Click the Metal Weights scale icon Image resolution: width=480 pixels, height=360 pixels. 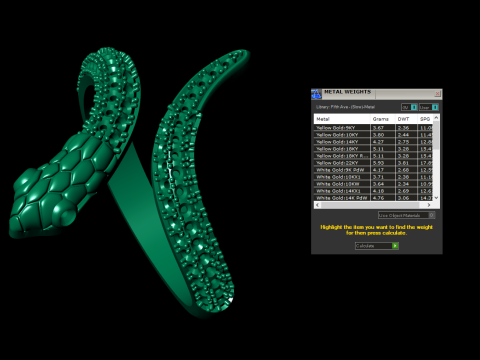tap(316, 94)
